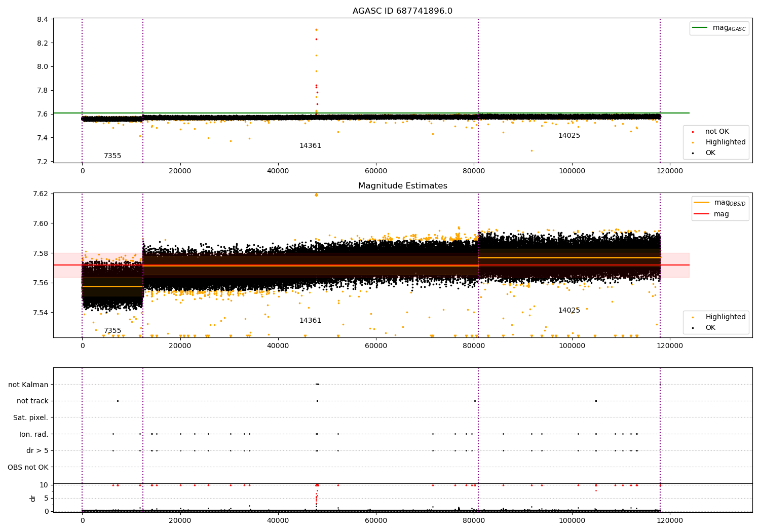Click the "AGASC ID 687741896.0" plot title
Viewport: 760px width, 532px height.
(402, 11)
